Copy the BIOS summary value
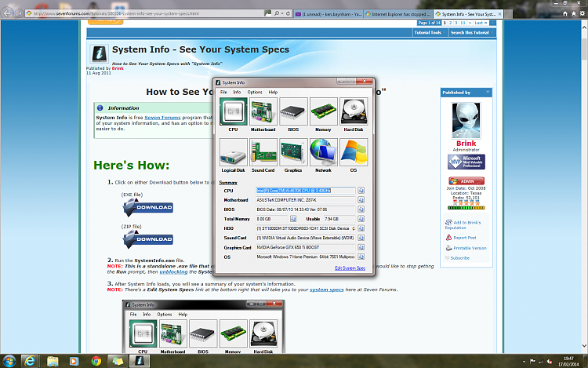 [361, 210]
